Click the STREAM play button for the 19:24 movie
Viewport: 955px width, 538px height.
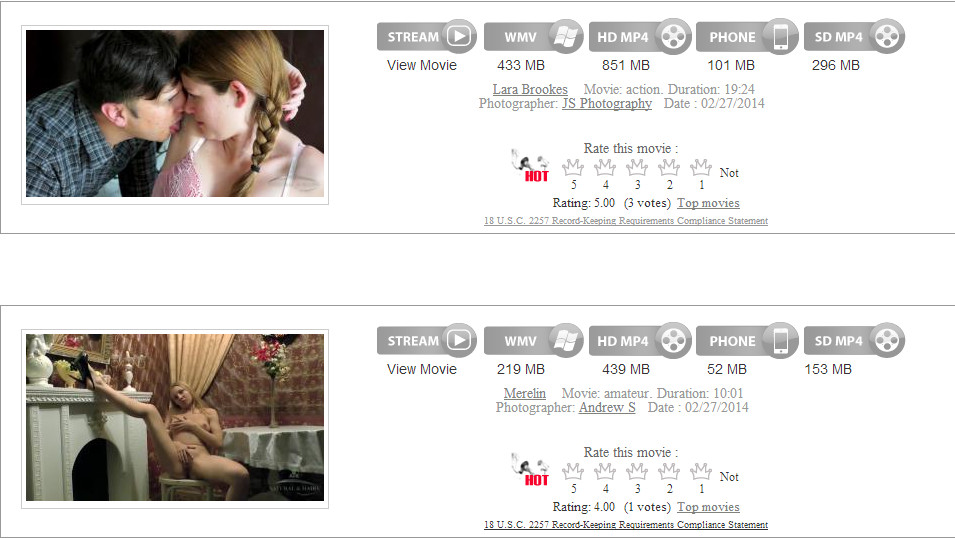point(427,37)
